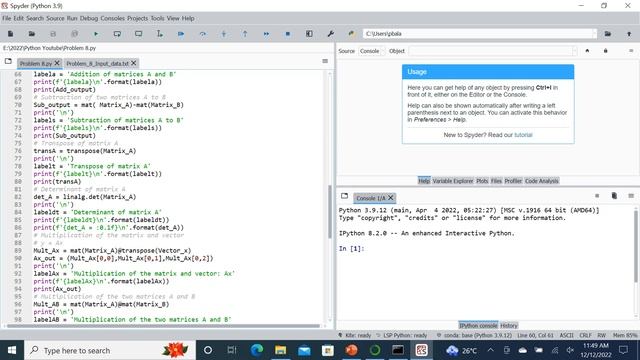Viewport: 640px width, 360px height.
Task: Close the Problem_8_input_data.txt tab
Action: (133, 63)
